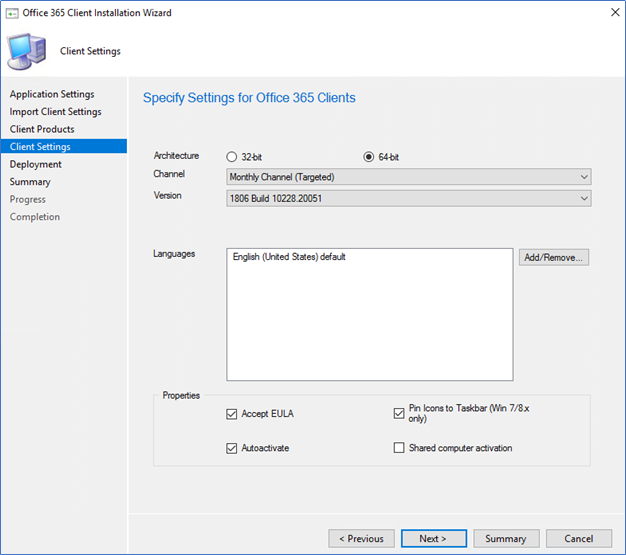This screenshot has width=626, height=555.
Task: Go to Application Settings step
Action: click(52, 94)
